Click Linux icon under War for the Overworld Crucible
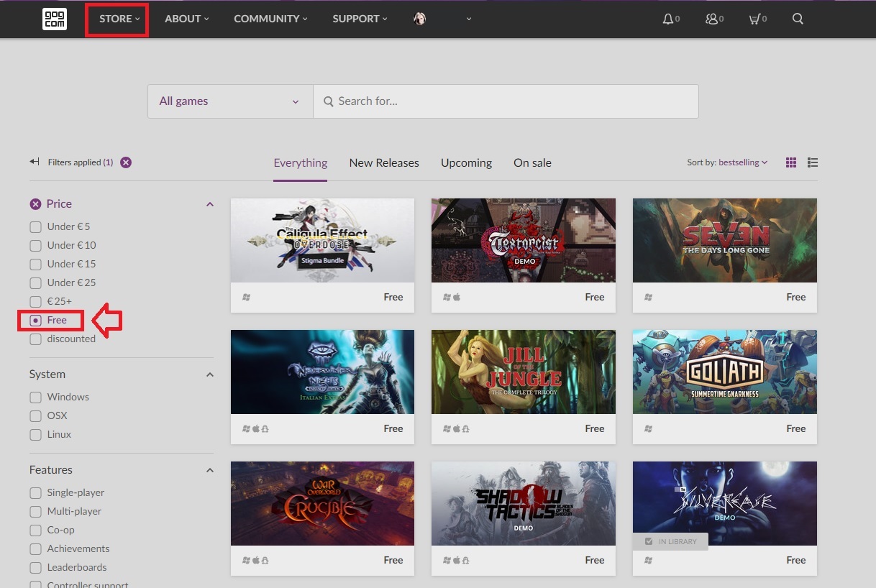 tap(265, 560)
